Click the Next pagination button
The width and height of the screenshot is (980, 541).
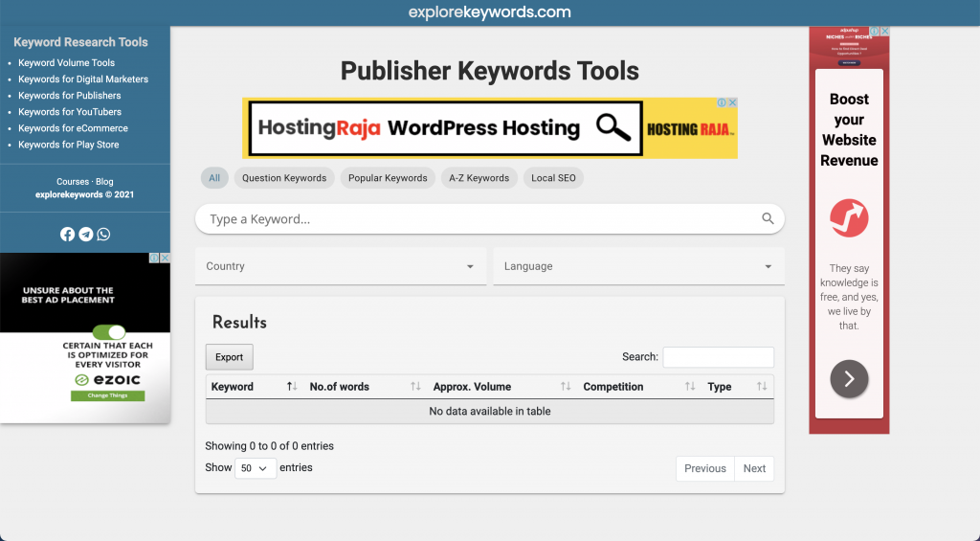pyautogui.click(x=754, y=468)
